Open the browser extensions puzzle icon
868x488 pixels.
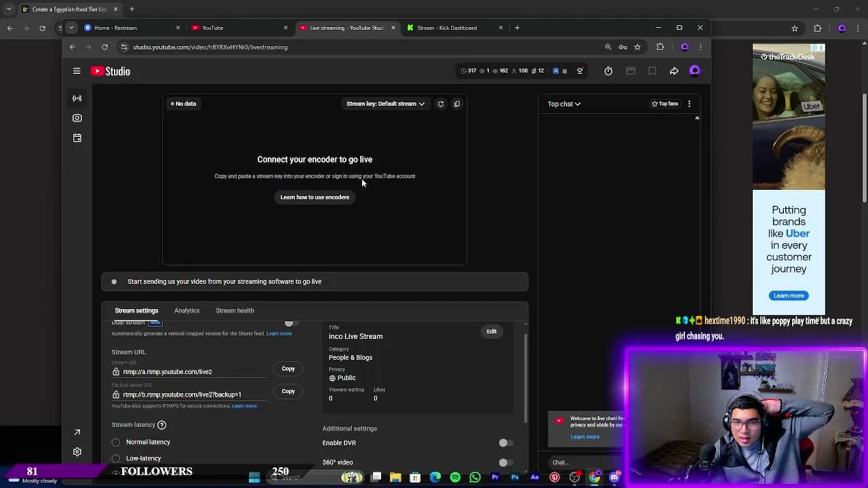click(x=660, y=47)
